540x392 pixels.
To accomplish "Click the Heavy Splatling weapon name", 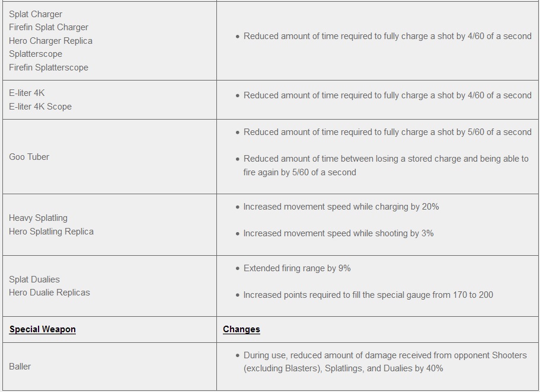I will [x=38, y=218].
